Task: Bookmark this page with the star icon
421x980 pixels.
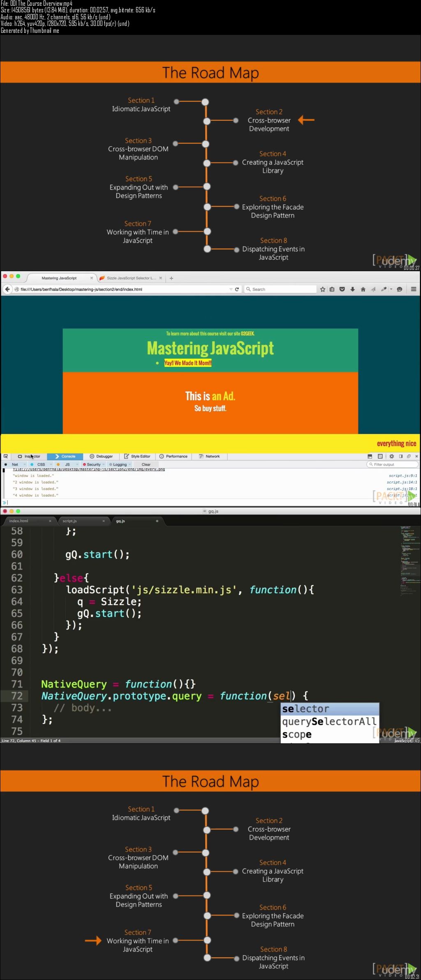Action: [323, 289]
